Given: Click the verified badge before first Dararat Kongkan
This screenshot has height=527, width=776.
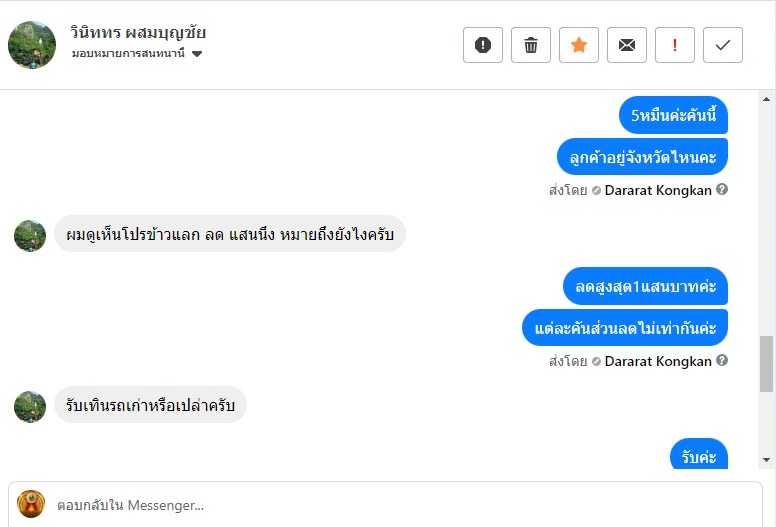Looking at the screenshot, I should point(596,190).
